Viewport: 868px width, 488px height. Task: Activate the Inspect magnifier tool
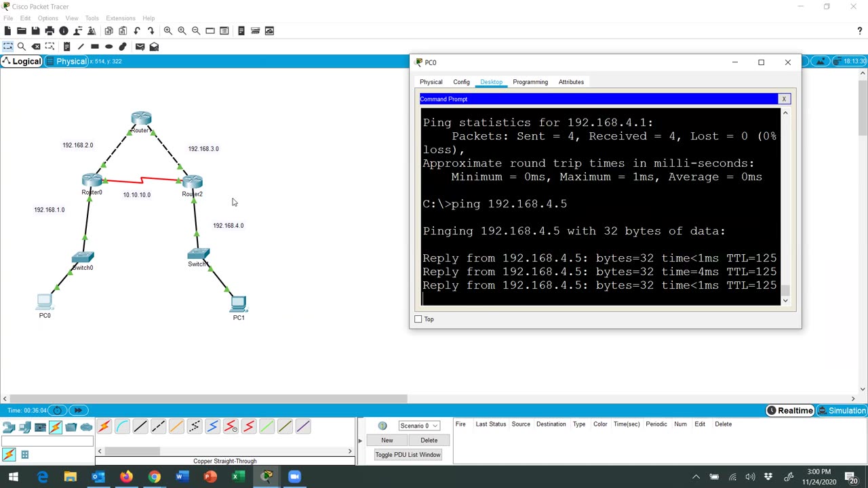pos(22,47)
